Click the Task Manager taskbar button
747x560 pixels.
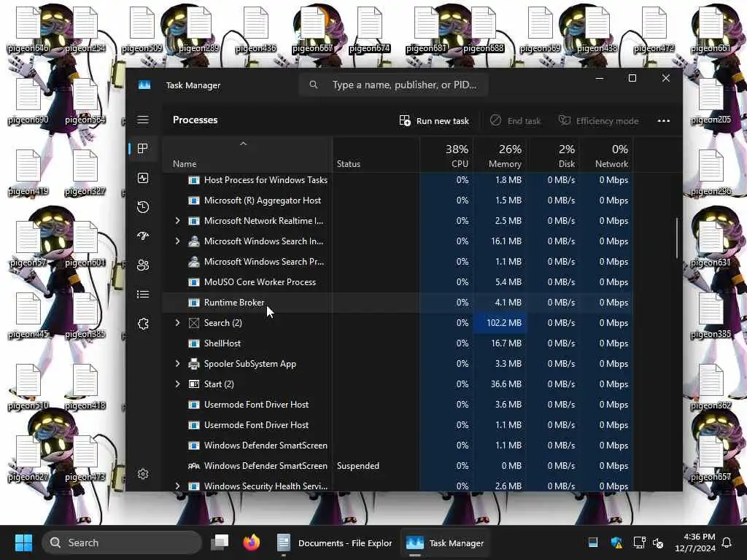pos(445,542)
